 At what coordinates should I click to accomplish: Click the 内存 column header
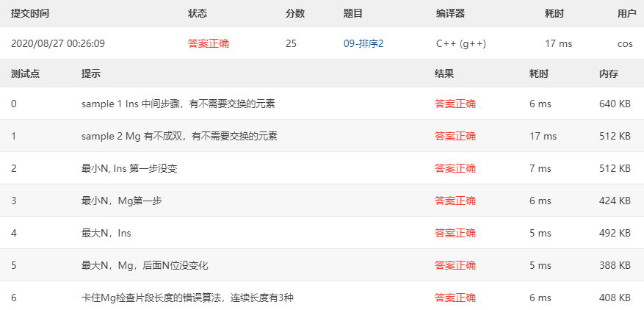(x=609, y=74)
